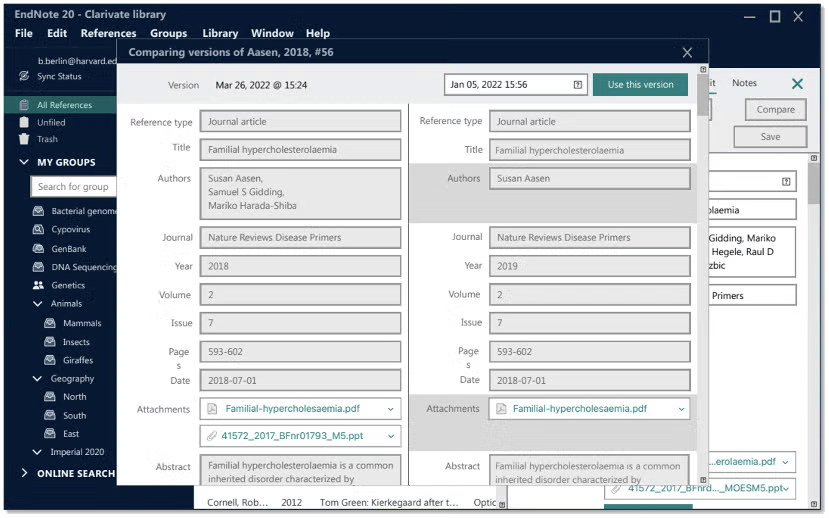Collapse the MY GROUPS section

coord(24,162)
